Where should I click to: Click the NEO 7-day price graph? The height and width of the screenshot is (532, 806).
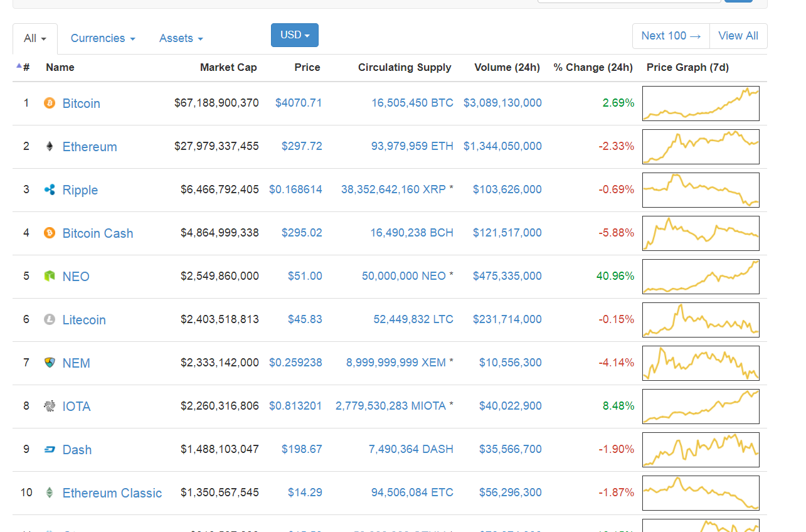[701, 276]
